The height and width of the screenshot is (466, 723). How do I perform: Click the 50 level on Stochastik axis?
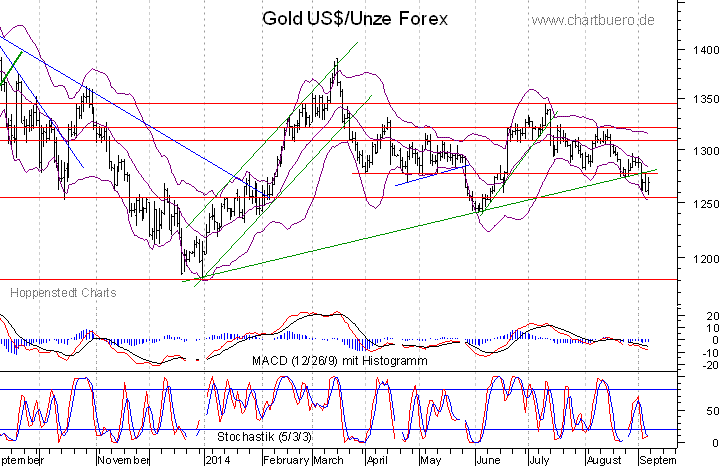712,411
